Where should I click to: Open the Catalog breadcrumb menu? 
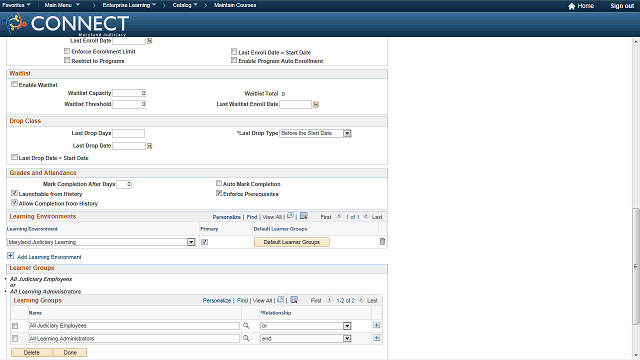coord(185,5)
